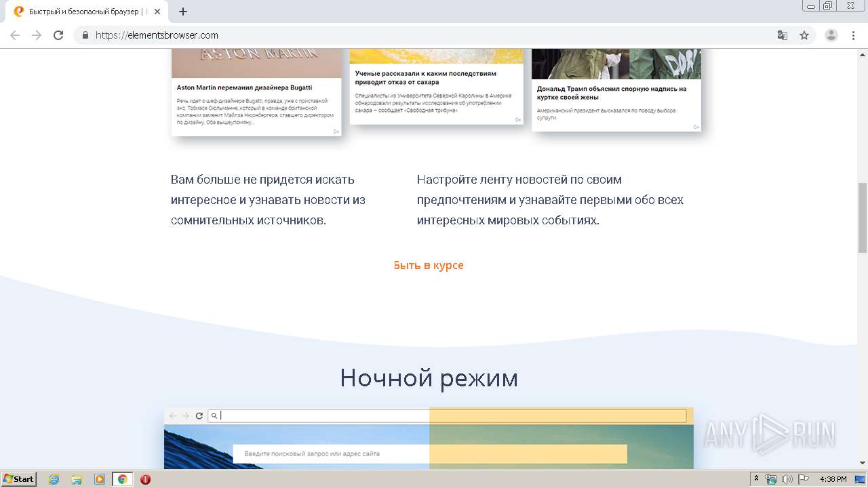Viewport: 868px width, 488px height.
Task: Open the media player taskbar icon
Action: (x=100, y=479)
